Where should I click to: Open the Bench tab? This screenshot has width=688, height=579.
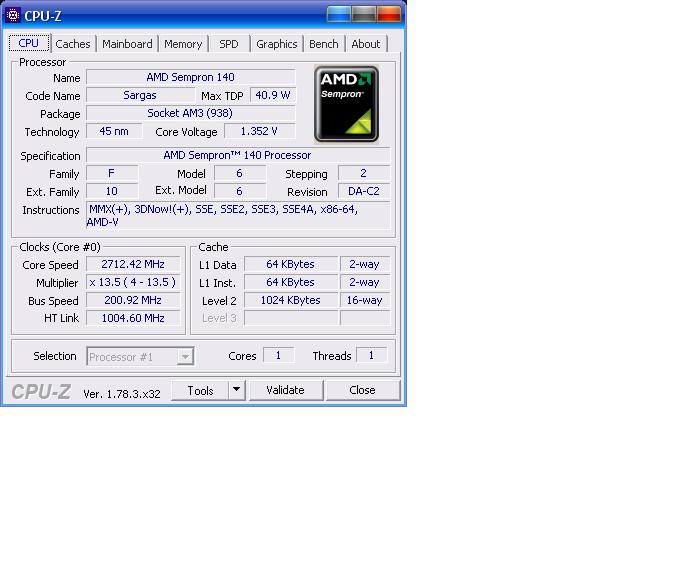[323, 44]
